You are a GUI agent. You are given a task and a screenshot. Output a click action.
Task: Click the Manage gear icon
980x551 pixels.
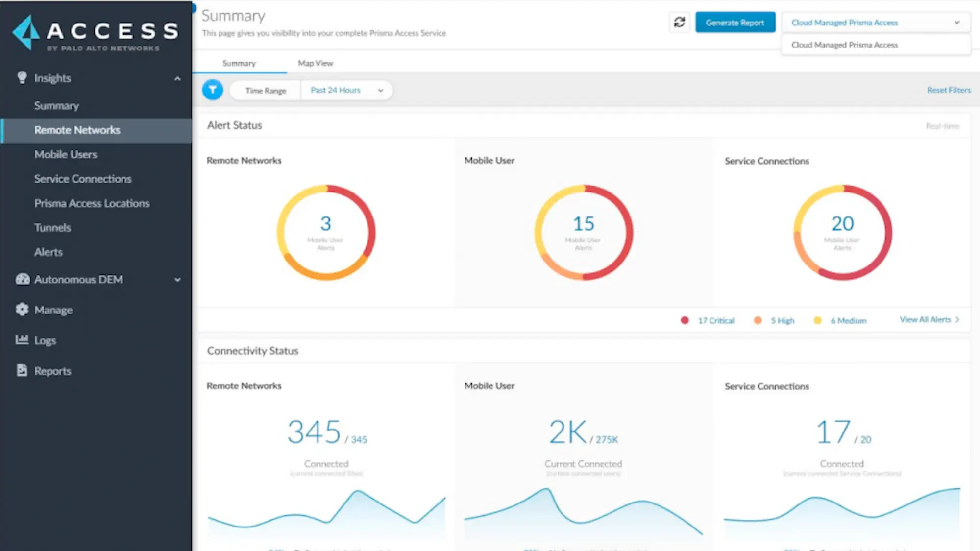[x=22, y=310]
